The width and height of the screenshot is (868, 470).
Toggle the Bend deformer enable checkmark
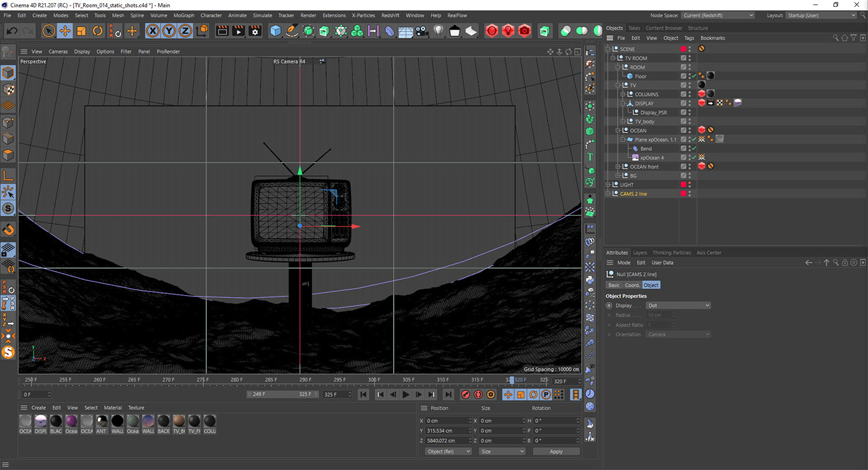pos(694,149)
